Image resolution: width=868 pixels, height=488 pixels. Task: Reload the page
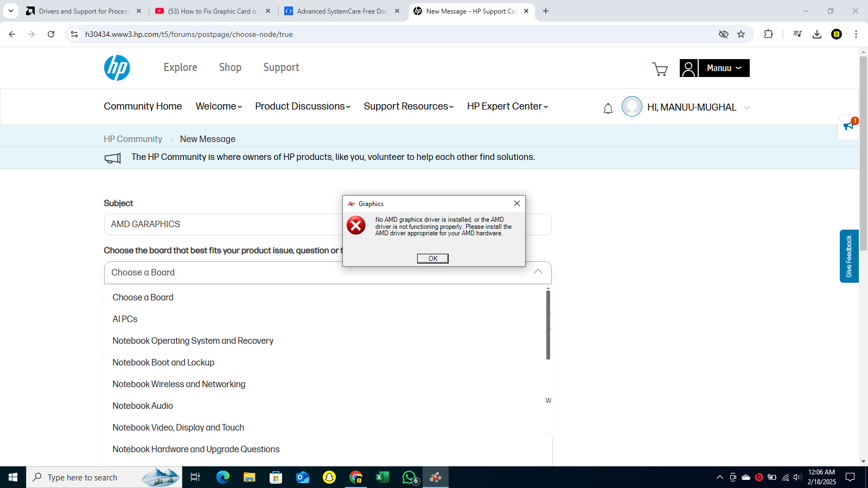pos(51,34)
